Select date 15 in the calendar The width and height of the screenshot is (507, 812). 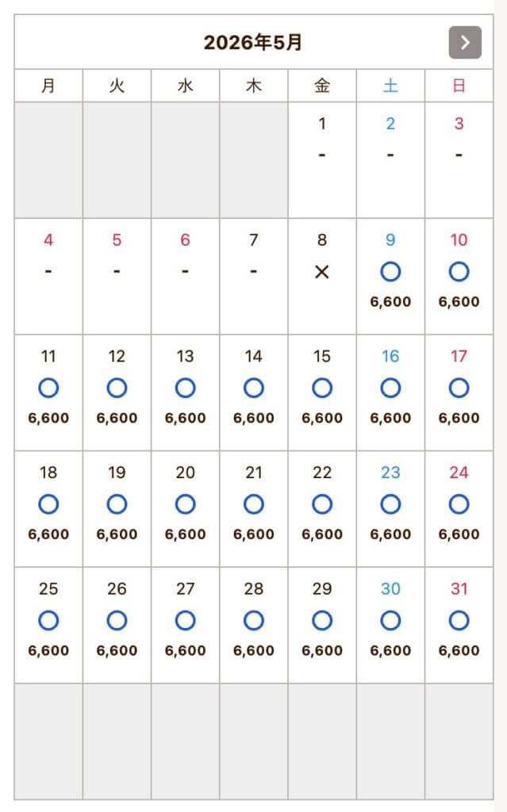tap(321, 357)
